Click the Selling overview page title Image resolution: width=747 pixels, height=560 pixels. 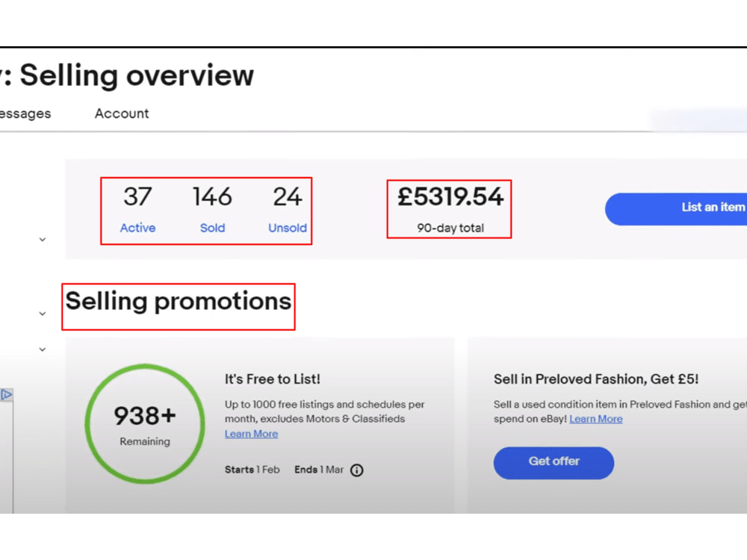136,75
